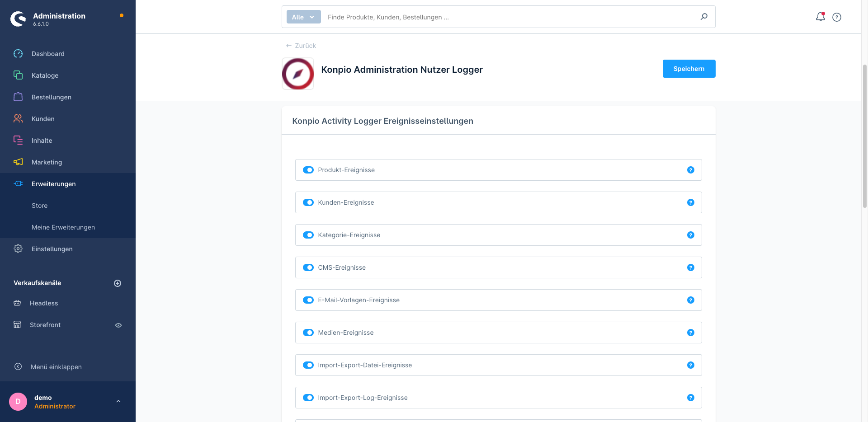This screenshot has height=422, width=868.
Task: Toggle Kategorie-Ereignisse switch
Action: coord(308,235)
